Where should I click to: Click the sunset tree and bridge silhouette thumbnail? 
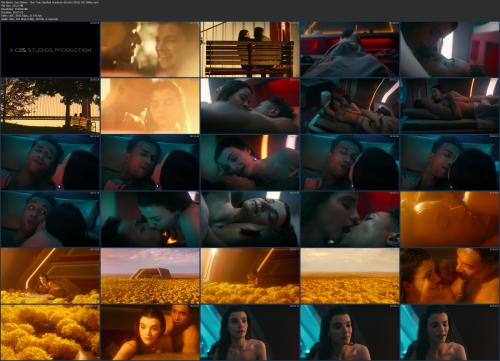(50, 106)
